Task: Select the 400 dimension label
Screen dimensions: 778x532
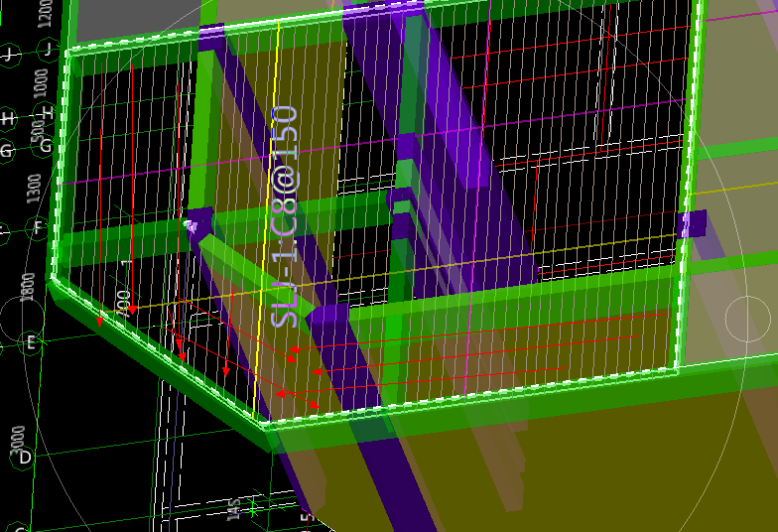Action: (x=123, y=302)
